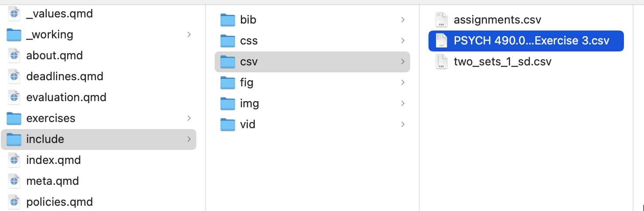Click the _working folder icon

click(x=14, y=35)
